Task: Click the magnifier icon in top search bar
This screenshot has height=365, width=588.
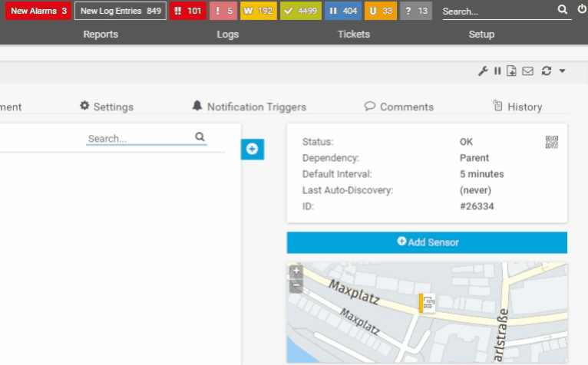Action: point(563,11)
